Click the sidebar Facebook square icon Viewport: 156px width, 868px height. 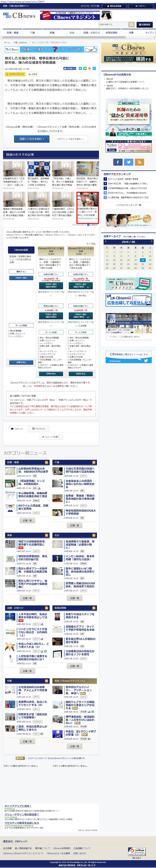pyautogui.click(x=117, y=162)
